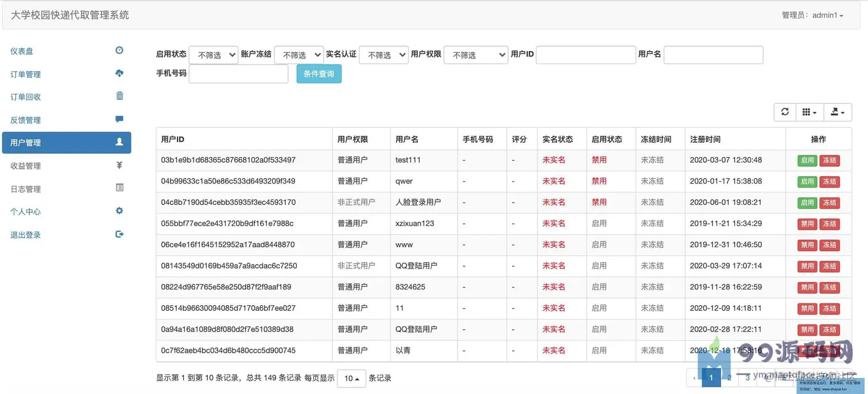This screenshot has width=868, height=394.
Task: Click 冻结 button for user test111
Action: pos(830,161)
